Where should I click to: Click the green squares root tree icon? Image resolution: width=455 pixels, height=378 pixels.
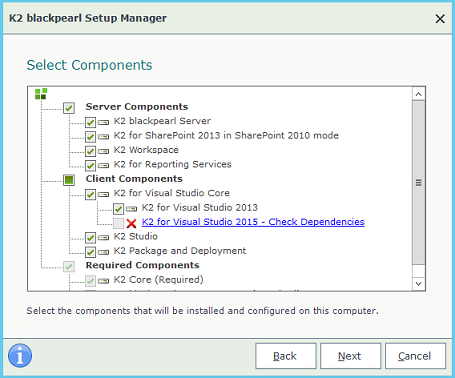41,94
